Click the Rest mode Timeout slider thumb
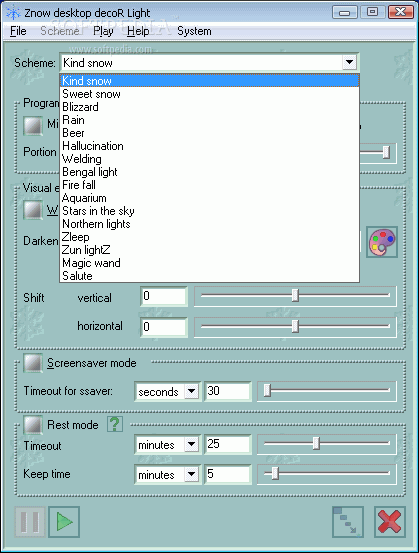The height and width of the screenshot is (553, 419). pos(316,443)
